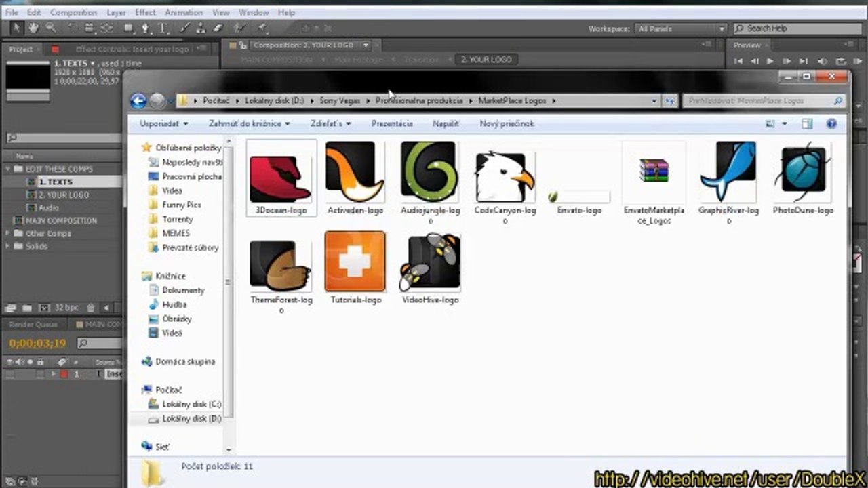Open the Zdieľať s dropdown
The image size is (868, 488).
[x=331, y=123]
